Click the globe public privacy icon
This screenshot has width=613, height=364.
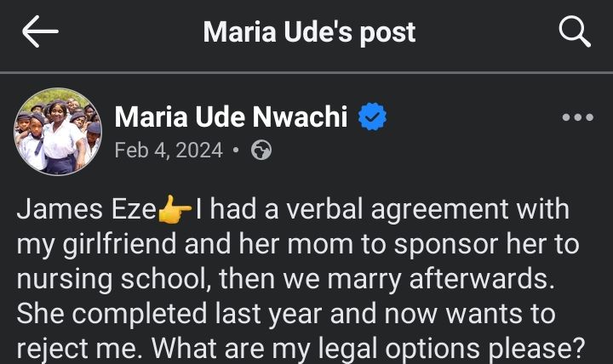click(261, 151)
